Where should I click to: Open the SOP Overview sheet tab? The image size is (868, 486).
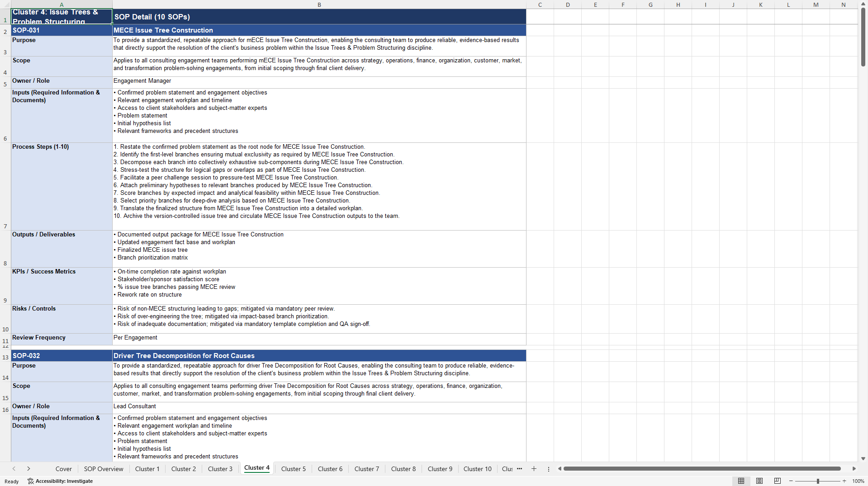pyautogui.click(x=104, y=469)
